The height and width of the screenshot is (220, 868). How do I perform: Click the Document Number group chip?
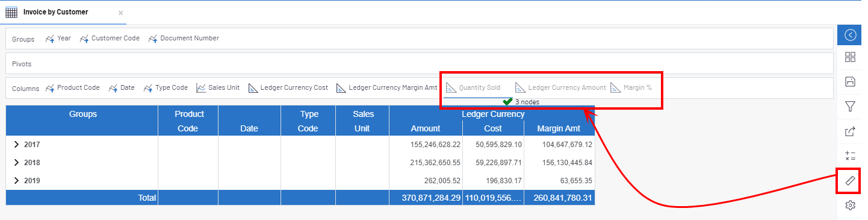[184, 39]
